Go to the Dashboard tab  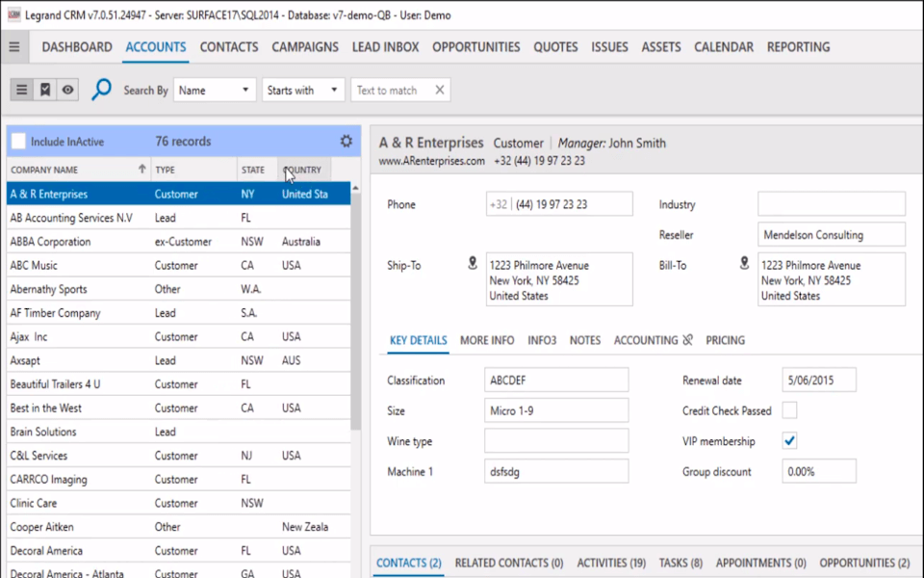click(77, 47)
